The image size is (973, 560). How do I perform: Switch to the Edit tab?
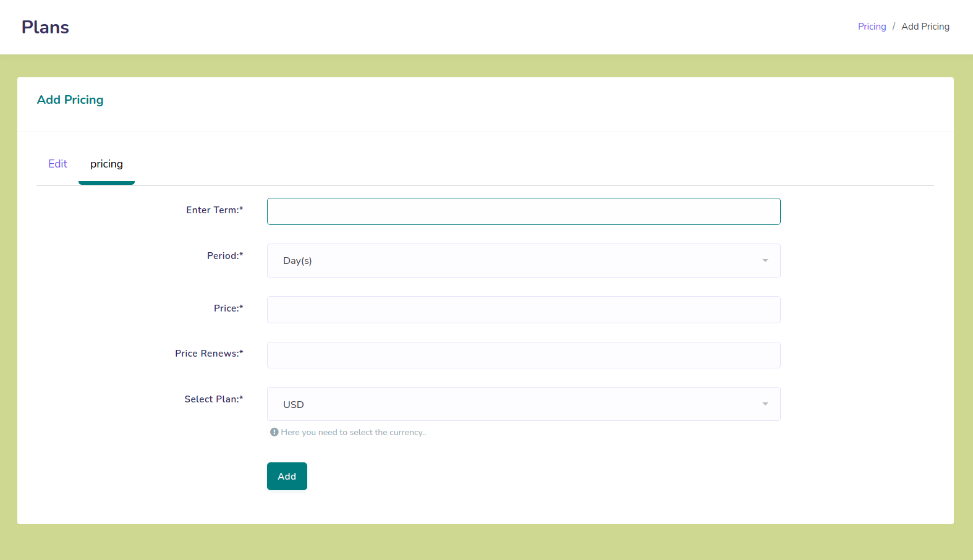pos(57,164)
